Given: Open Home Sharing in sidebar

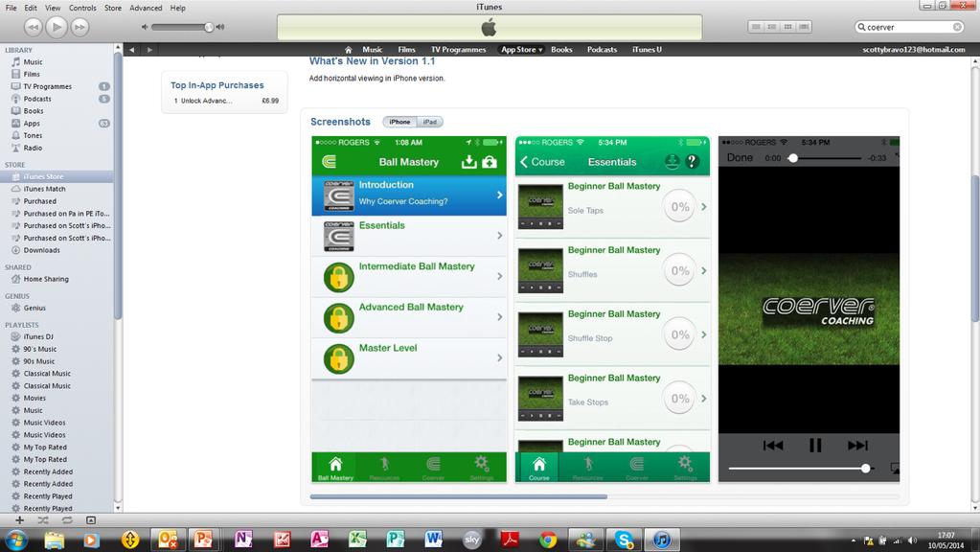Looking at the screenshot, I should [46, 279].
